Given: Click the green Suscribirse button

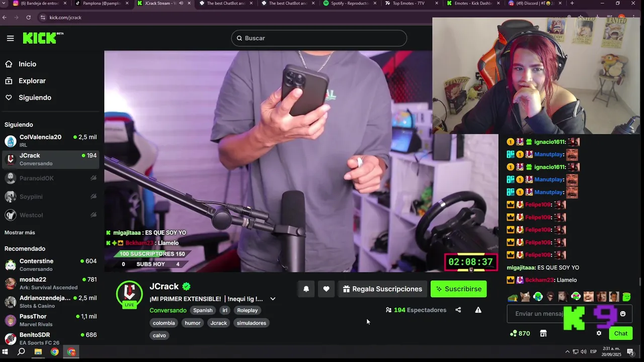Looking at the screenshot, I should click(458, 289).
